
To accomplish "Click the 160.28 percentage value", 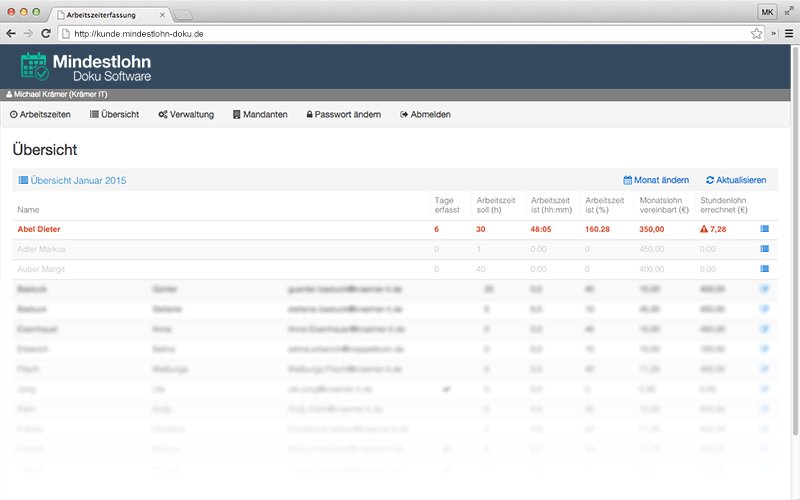I will click(x=597, y=229).
